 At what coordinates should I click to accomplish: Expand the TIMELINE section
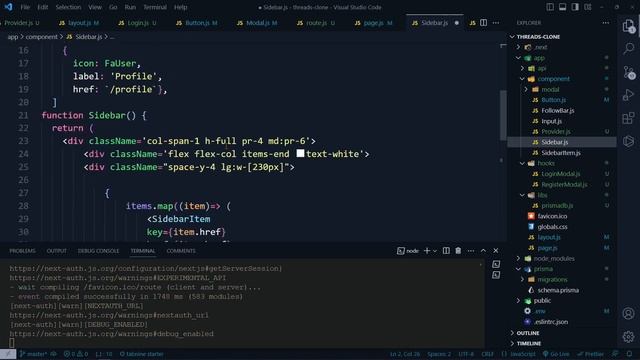tap(529, 344)
